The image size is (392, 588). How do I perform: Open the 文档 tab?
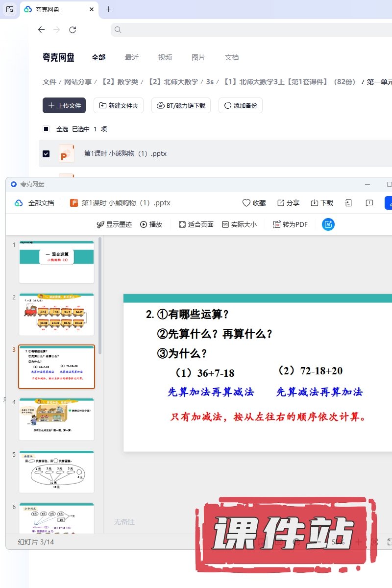pyautogui.click(x=232, y=57)
